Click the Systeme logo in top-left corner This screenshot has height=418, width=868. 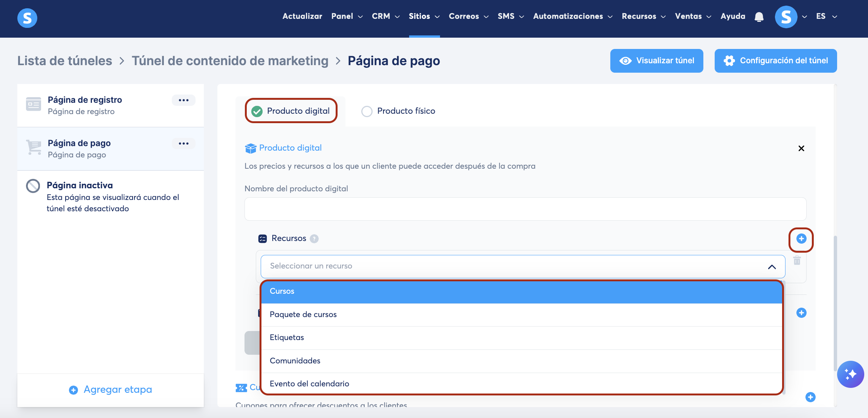27,18
